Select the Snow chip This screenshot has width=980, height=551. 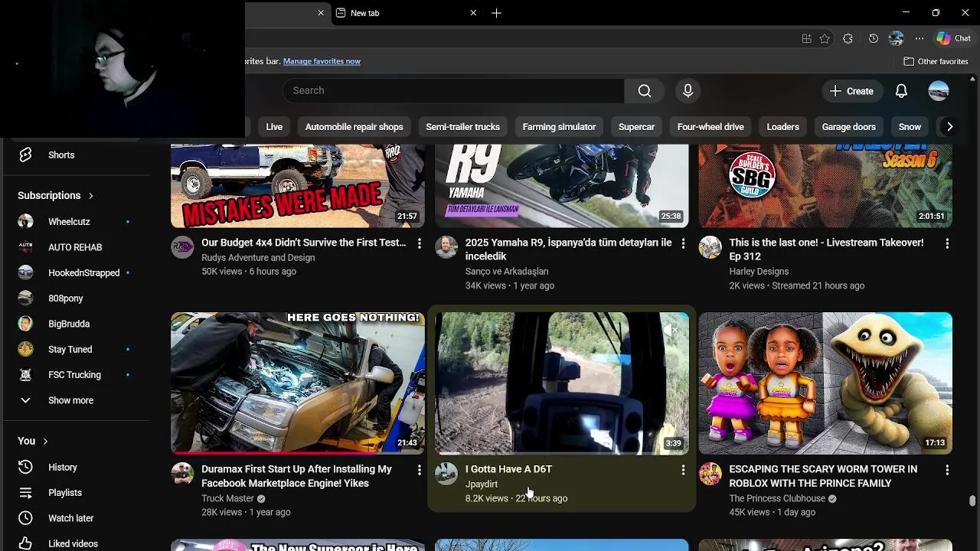(x=910, y=127)
